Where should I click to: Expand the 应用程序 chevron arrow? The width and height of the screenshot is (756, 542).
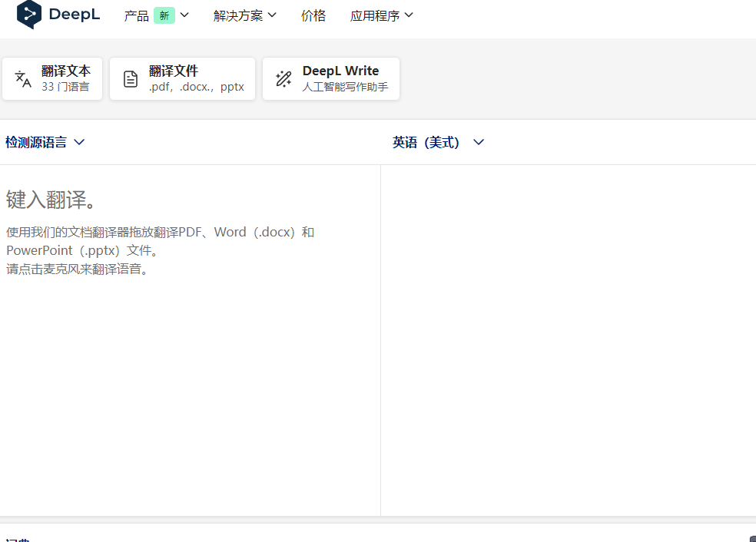click(x=409, y=15)
